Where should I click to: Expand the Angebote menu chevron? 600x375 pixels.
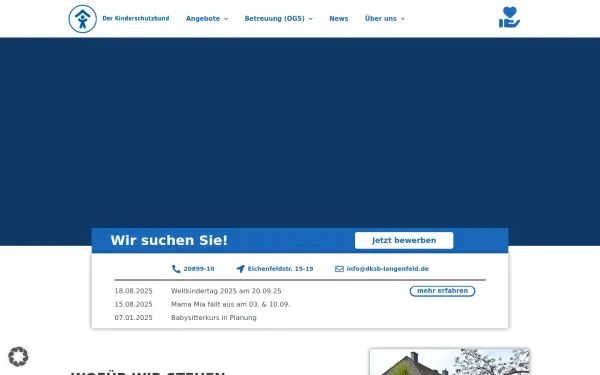226,19
